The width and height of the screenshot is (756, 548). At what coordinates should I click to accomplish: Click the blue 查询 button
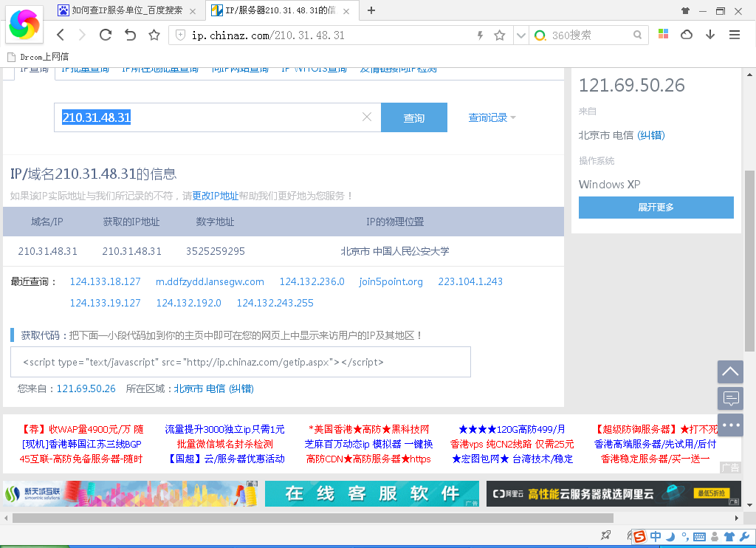click(x=414, y=117)
